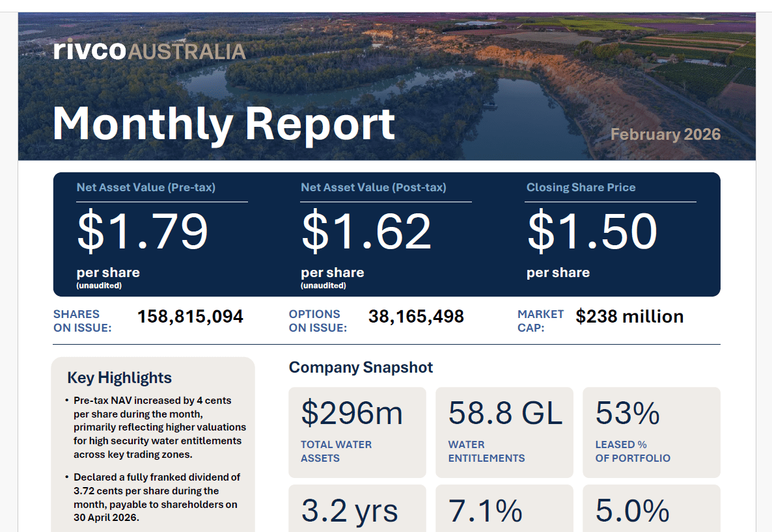This screenshot has width=772, height=532.
Task: Click the rivco Australia logo
Action: click(x=150, y=51)
